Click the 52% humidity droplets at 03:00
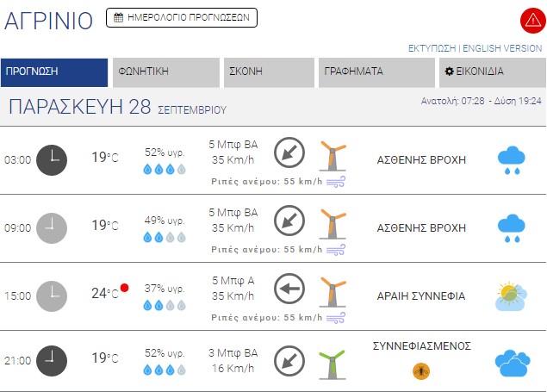 click(x=164, y=169)
